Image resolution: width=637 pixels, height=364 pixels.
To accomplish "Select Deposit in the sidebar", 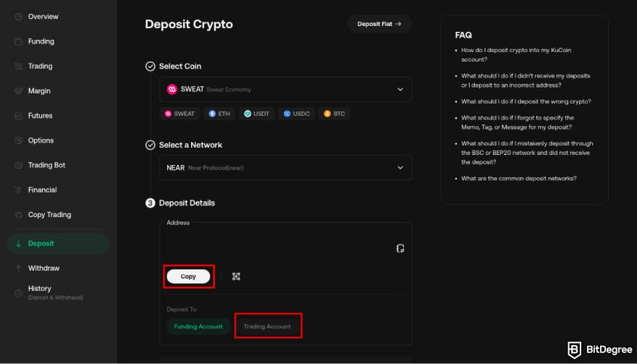I will tap(58, 244).
